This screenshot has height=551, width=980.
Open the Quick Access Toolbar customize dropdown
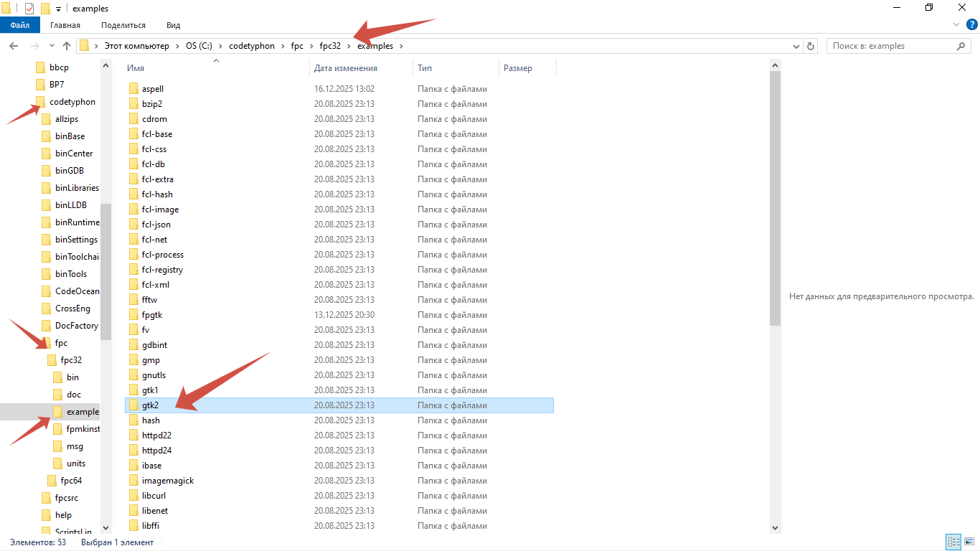[58, 9]
